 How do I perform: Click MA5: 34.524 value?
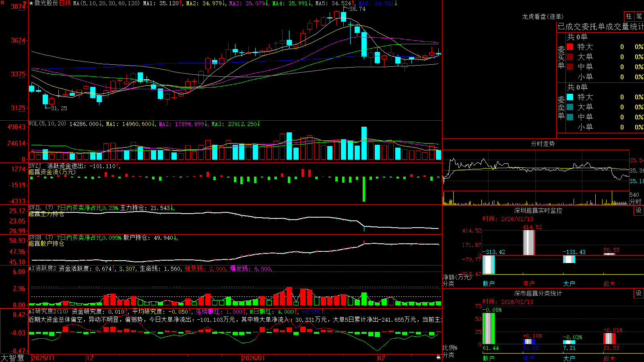[x=333, y=3]
